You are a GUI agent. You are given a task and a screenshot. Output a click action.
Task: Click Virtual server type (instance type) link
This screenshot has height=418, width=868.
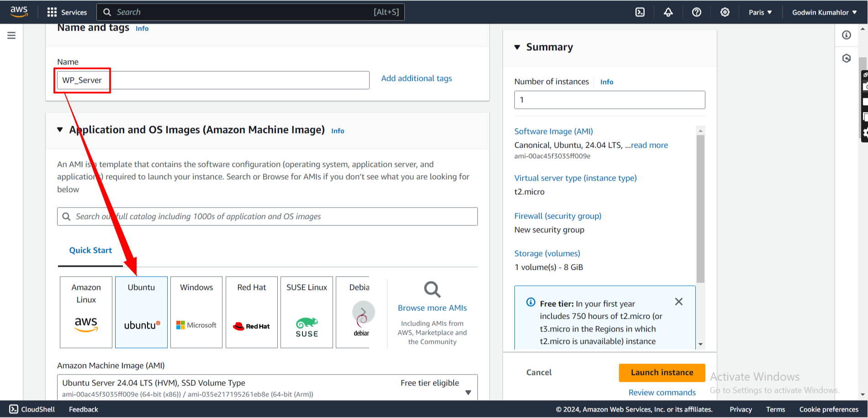click(x=576, y=178)
